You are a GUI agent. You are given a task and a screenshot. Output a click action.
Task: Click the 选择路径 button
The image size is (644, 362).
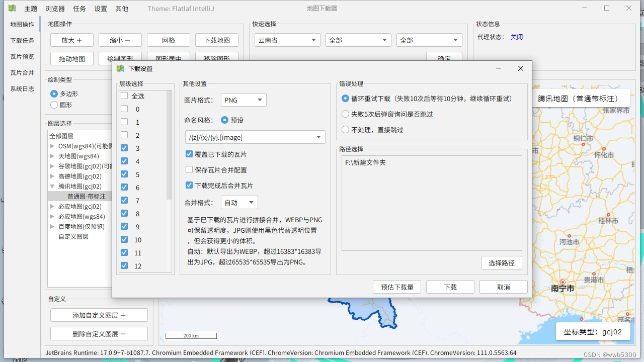[502, 263]
